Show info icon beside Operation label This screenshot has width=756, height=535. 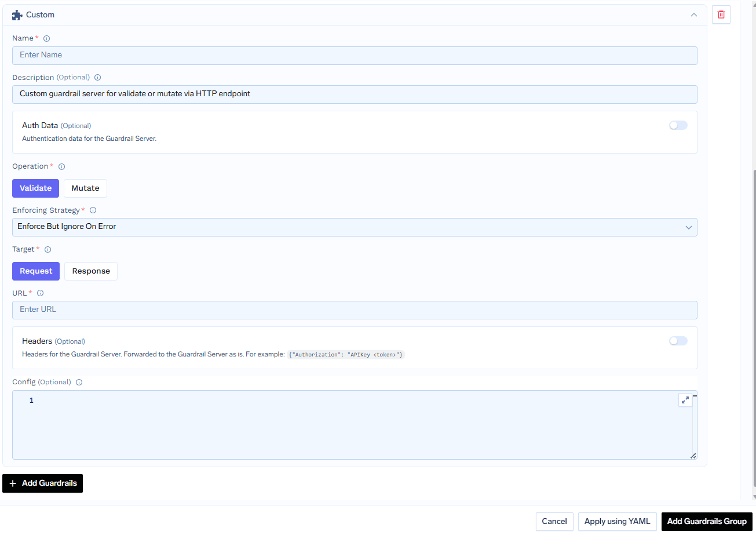[62, 167]
